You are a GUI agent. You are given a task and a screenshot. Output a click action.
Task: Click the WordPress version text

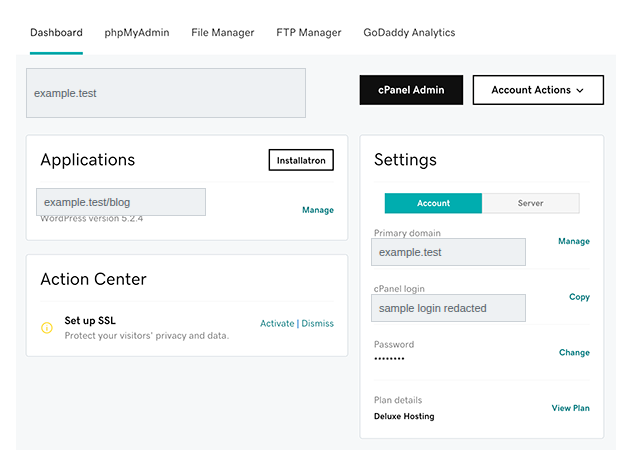point(91,219)
